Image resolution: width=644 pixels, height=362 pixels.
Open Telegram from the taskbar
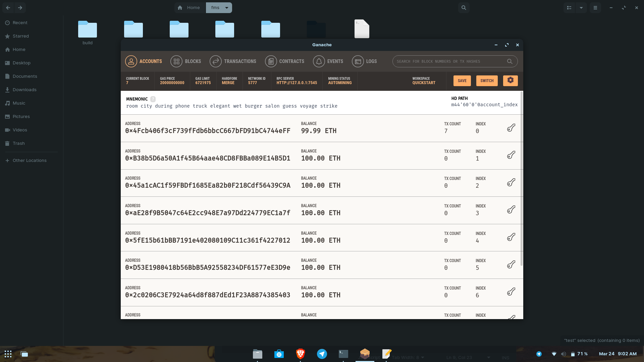tap(322, 354)
